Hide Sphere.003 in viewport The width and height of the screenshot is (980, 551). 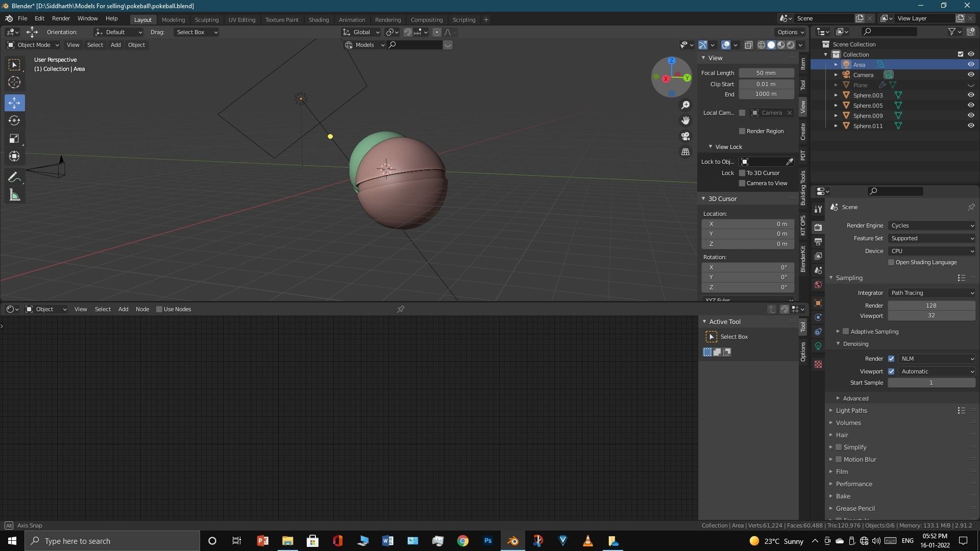point(971,95)
